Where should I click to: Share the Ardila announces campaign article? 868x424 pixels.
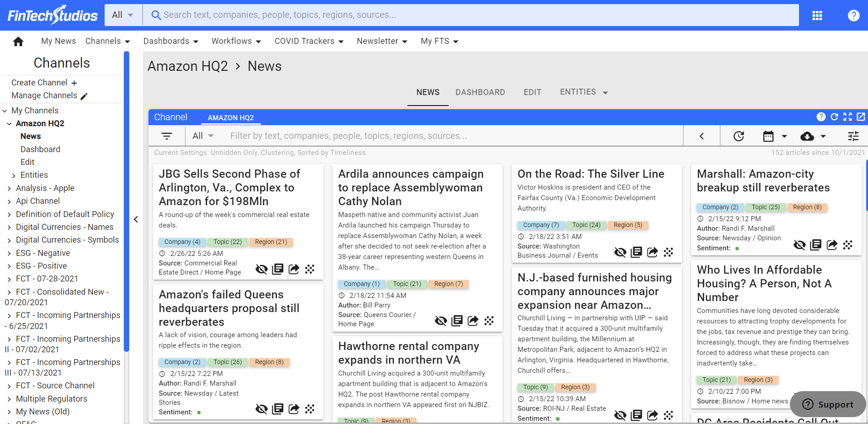coord(473,321)
